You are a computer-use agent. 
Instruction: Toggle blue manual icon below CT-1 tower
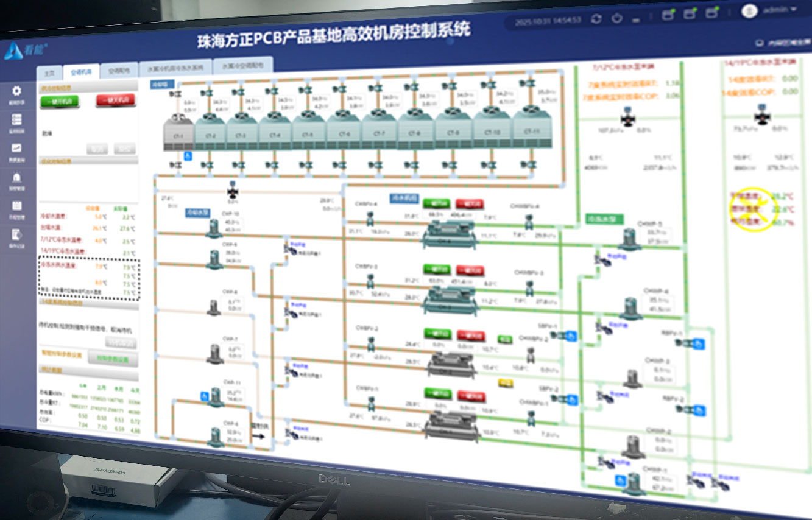(x=188, y=157)
